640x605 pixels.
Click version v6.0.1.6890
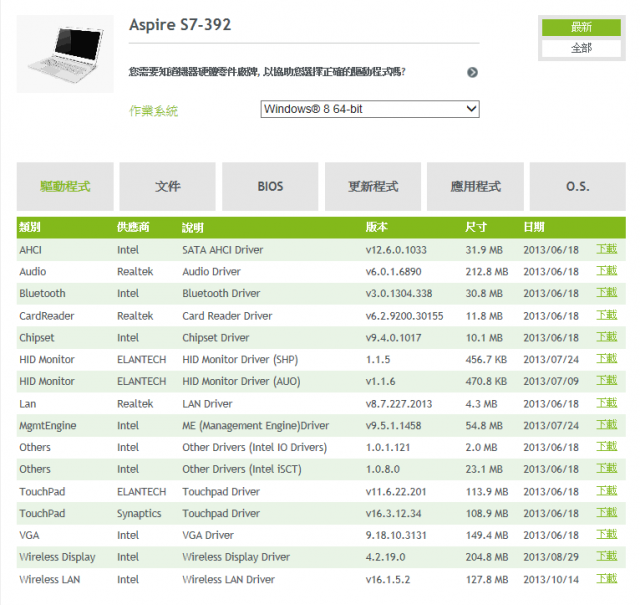tap(393, 272)
